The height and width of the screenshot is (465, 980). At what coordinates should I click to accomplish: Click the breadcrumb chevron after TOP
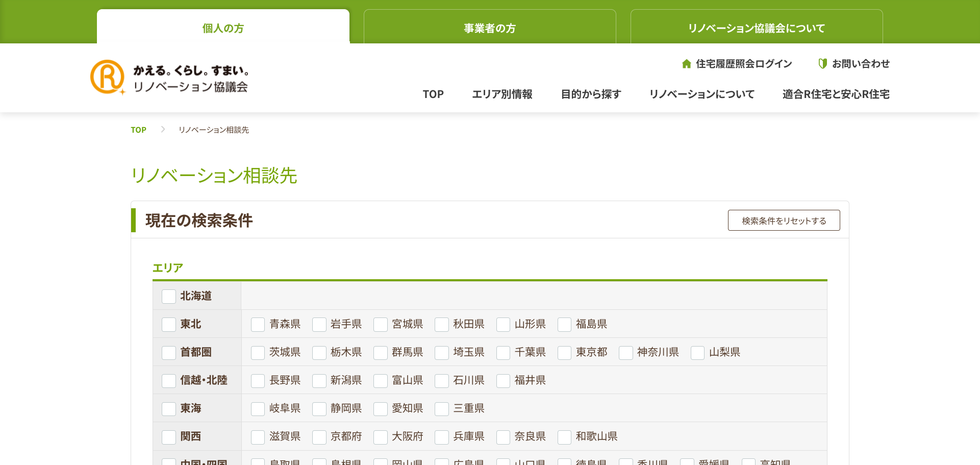click(163, 130)
